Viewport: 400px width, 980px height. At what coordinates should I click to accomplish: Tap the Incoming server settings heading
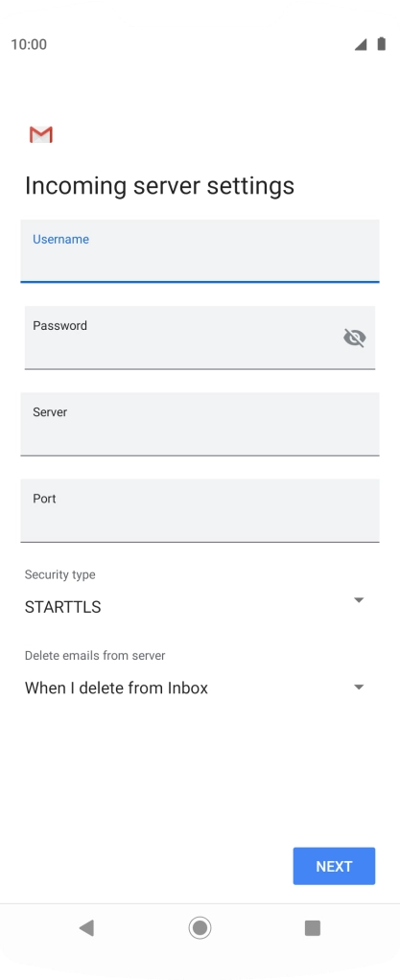pyautogui.click(x=159, y=186)
